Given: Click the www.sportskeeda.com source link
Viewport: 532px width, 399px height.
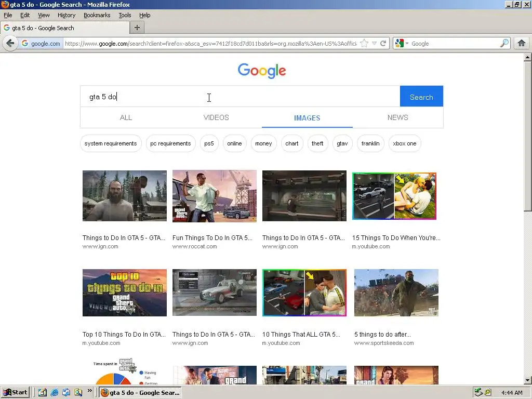Looking at the screenshot, I should click(x=384, y=343).
